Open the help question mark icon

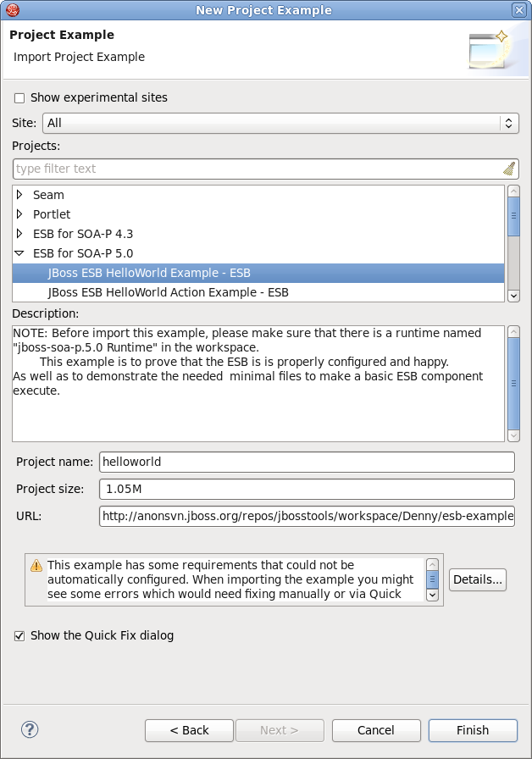[30, 729]
